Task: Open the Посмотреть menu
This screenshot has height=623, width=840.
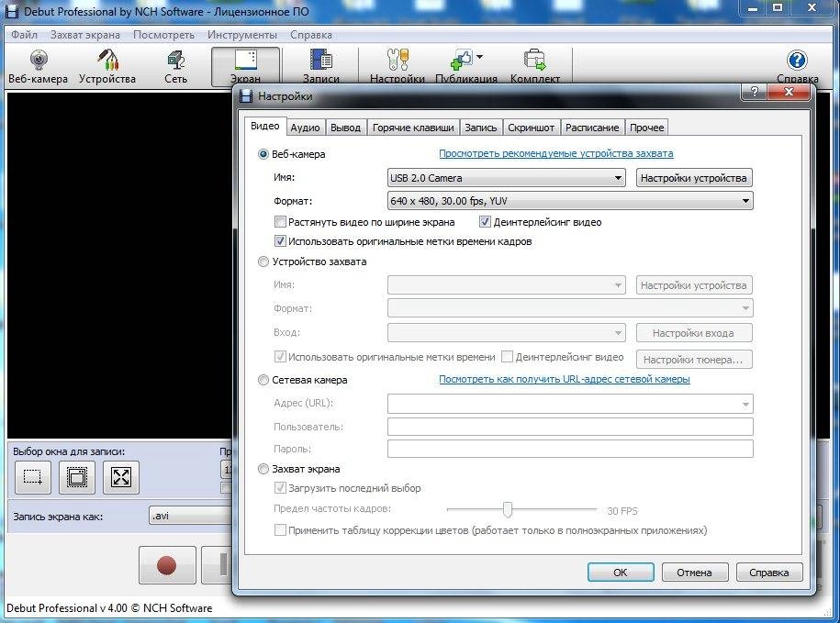Action: tap(163, 35)
